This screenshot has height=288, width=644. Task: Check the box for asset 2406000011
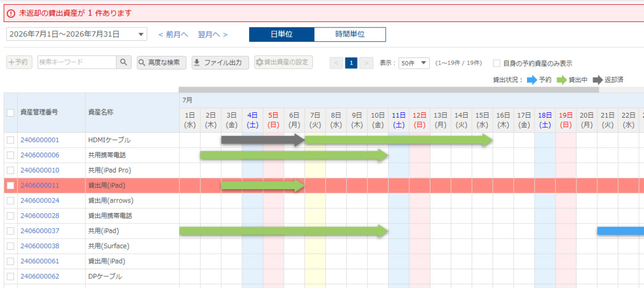(x=11, y=185)
